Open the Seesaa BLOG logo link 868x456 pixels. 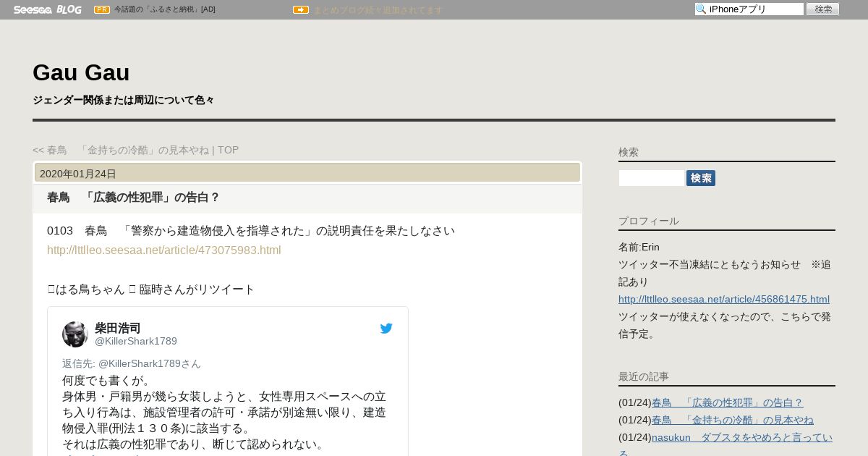47,9
